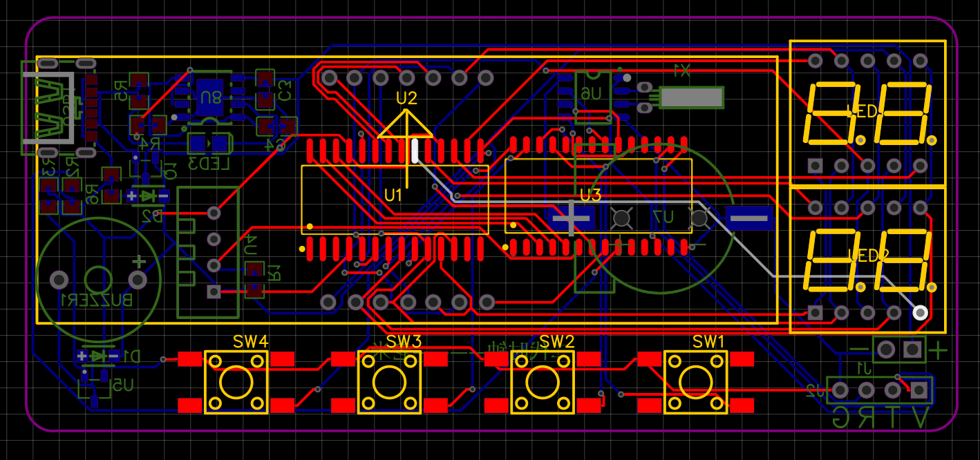Click the square pin-1 pad of LED1
This screenshot has width=980, height=460.
click(816, 165)
